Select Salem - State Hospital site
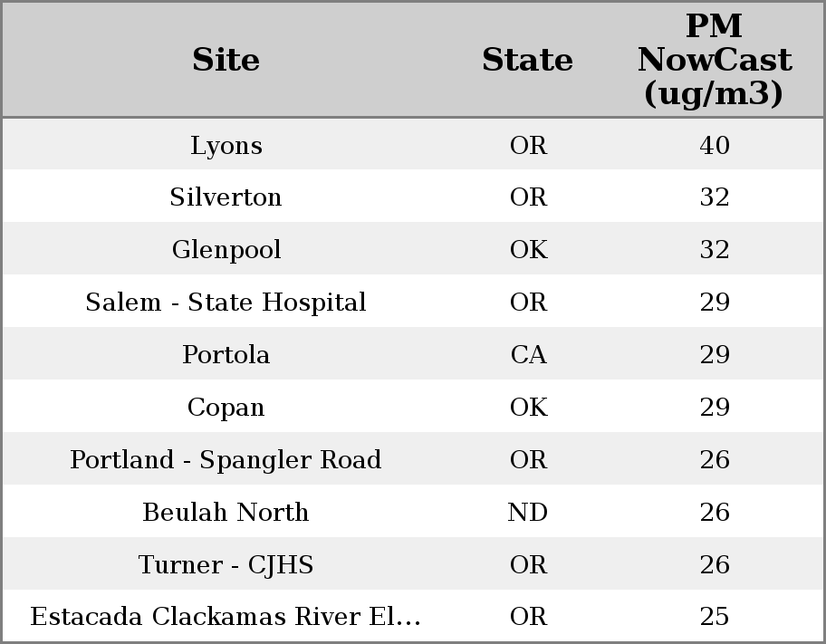The image size is (826, 644). [226, 303]
